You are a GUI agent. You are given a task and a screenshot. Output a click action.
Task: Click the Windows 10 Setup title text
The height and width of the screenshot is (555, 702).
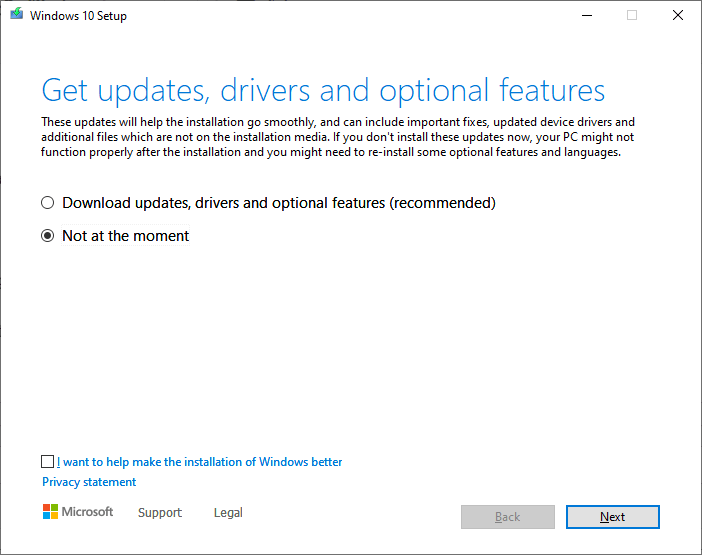tap(78, 16)
